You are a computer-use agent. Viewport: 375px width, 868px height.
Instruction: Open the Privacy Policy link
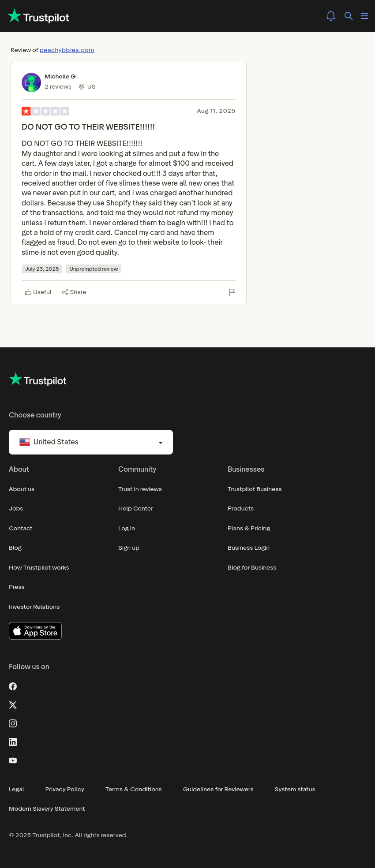pyautogui.click(x=65, y=789)
